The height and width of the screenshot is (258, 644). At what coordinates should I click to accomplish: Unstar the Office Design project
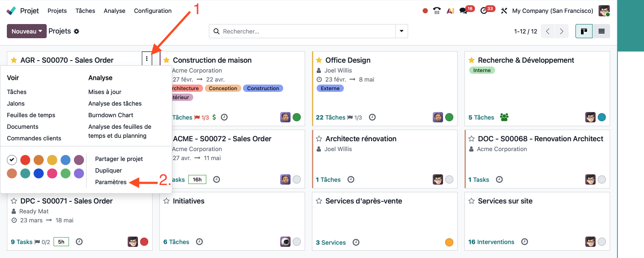coord(319,60)
